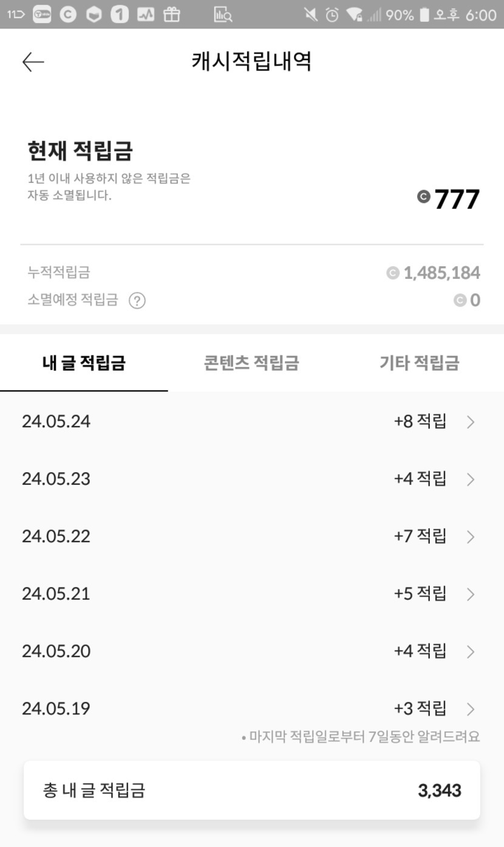
Task: Tap the alarm clock status icon
Action: pyautogui.click(x=332, y=15)
